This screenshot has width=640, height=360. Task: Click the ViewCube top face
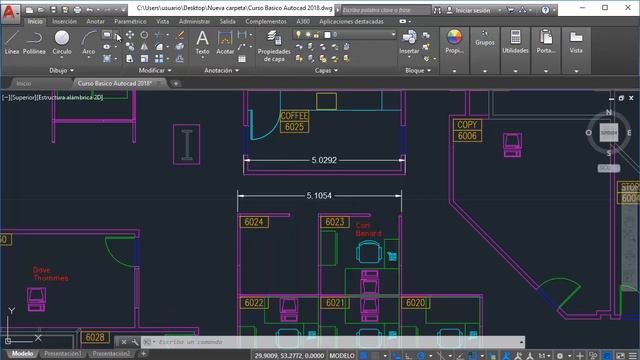point(609,133)
